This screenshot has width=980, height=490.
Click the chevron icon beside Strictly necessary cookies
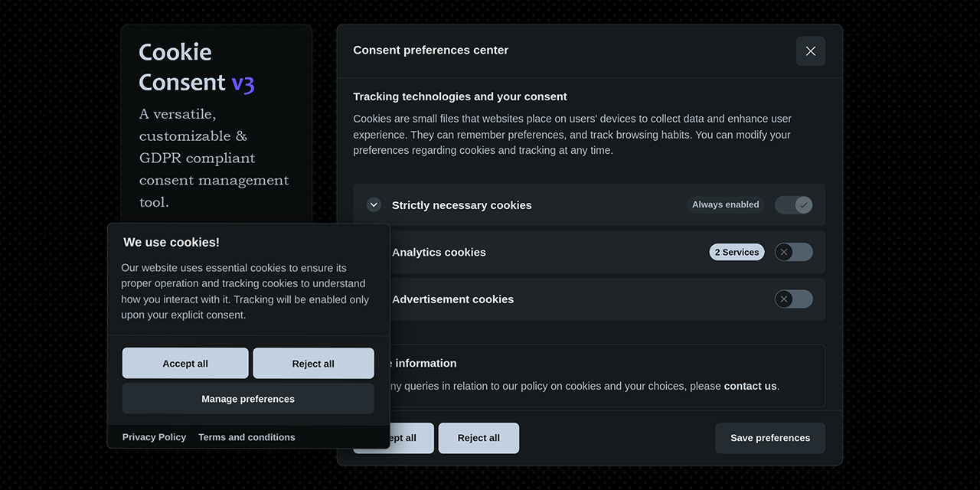click(x=374, y=204)
